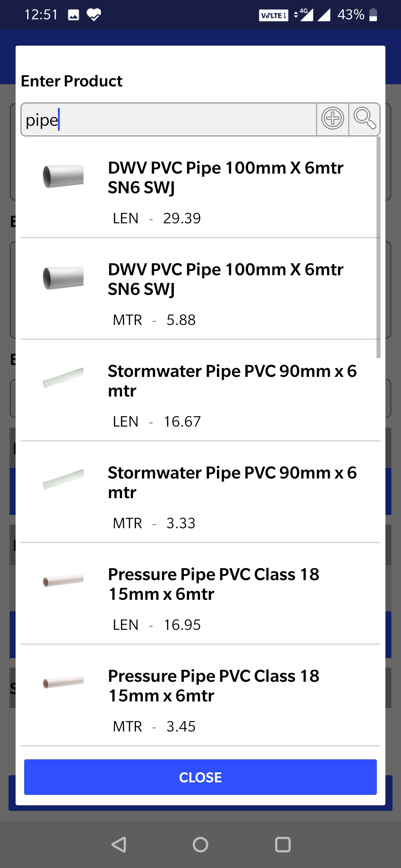Tap the add product plus icon
The width and height of the screenshot is (401, 868).
(x=332, y=119)
